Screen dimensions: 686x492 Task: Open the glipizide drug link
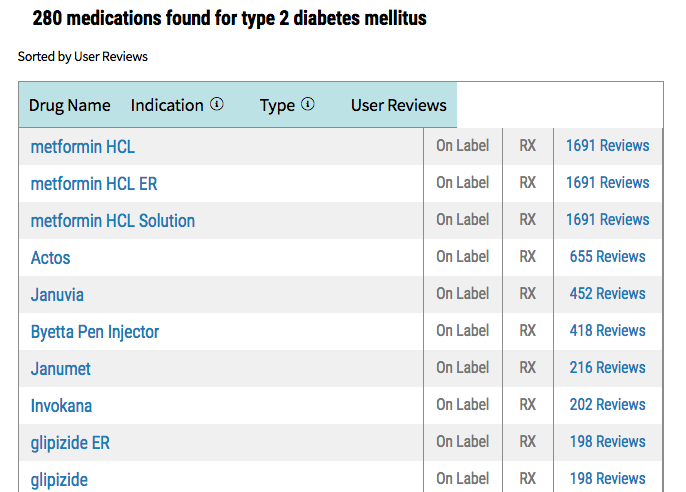point(59,480)
